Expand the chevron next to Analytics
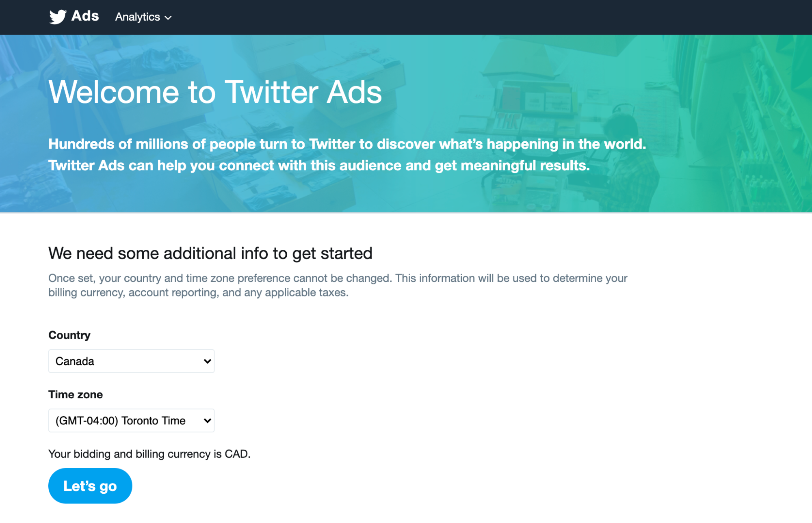The image size is (812, 523). pyautogui.click(x=168, y=17)
